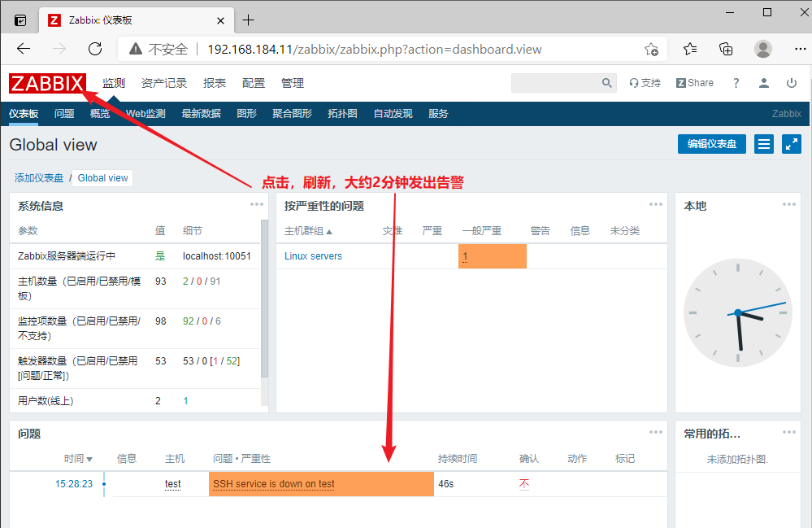Click the Zabbix search input field

coord(557,83)
